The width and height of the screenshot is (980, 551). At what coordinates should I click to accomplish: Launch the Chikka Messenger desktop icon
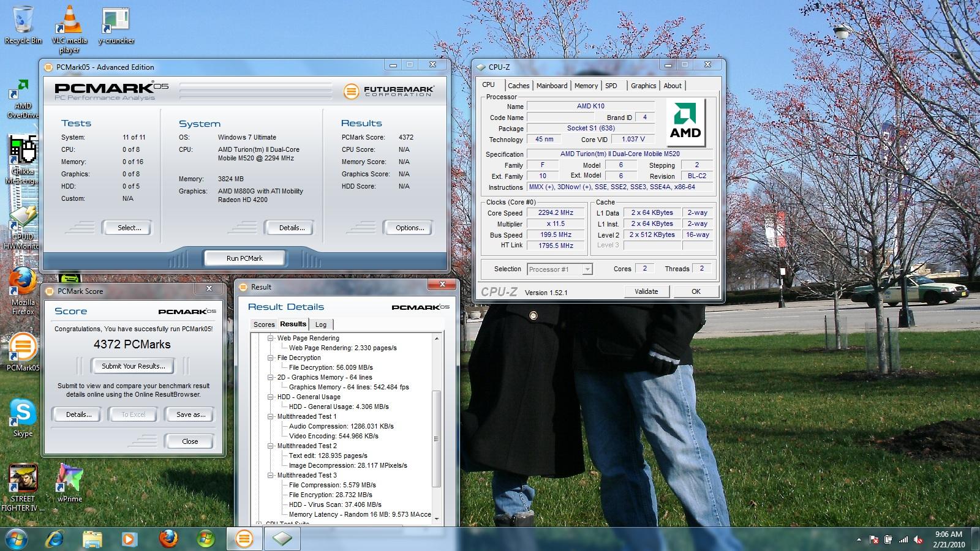click(23, 160)
